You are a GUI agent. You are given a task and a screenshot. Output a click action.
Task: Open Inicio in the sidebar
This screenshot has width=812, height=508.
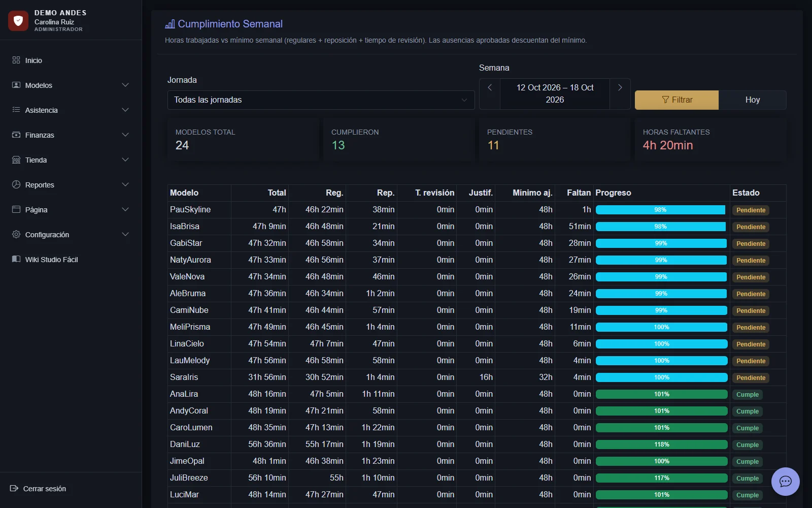[71, 60]
